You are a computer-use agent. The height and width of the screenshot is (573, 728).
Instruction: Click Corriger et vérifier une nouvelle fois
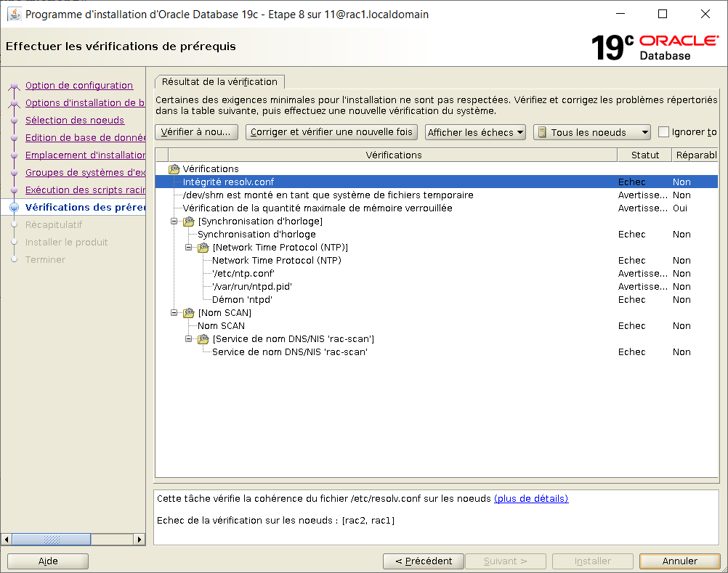coord(331,132)
